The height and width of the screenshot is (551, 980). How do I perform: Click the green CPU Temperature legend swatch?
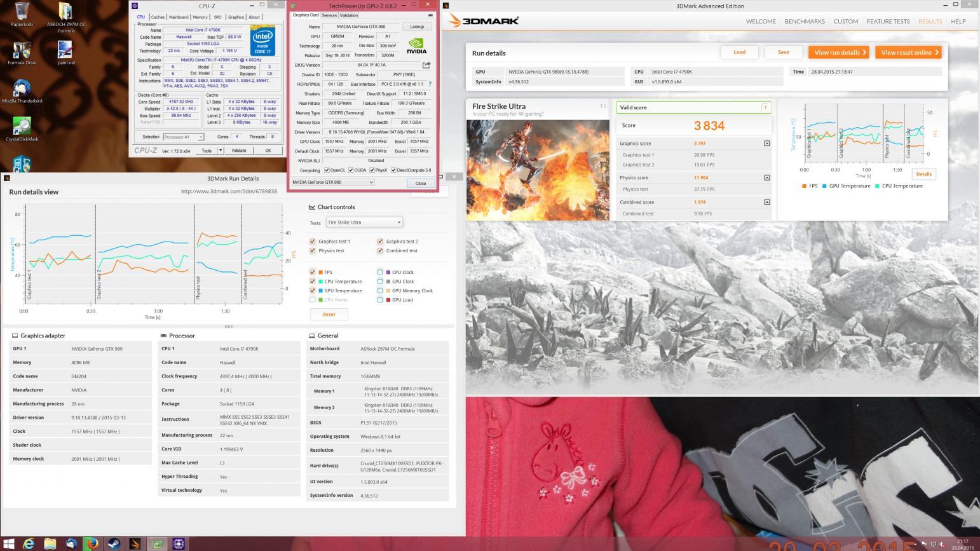[x=877, y=186]
